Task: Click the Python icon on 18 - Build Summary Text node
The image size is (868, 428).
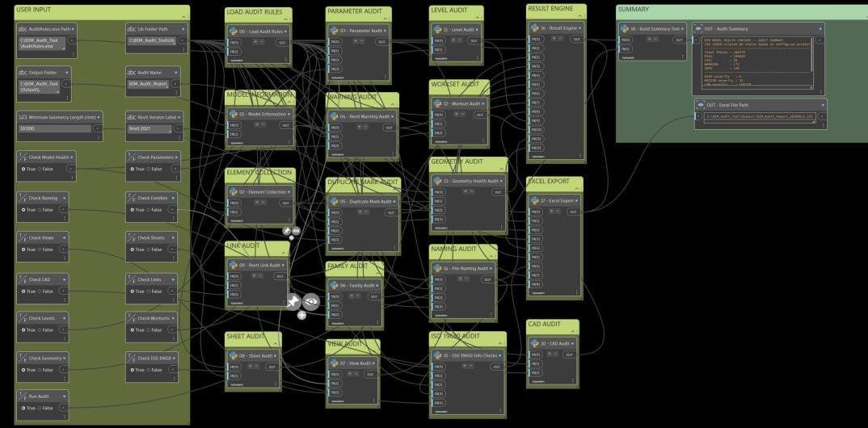Action: coord(625,29)
